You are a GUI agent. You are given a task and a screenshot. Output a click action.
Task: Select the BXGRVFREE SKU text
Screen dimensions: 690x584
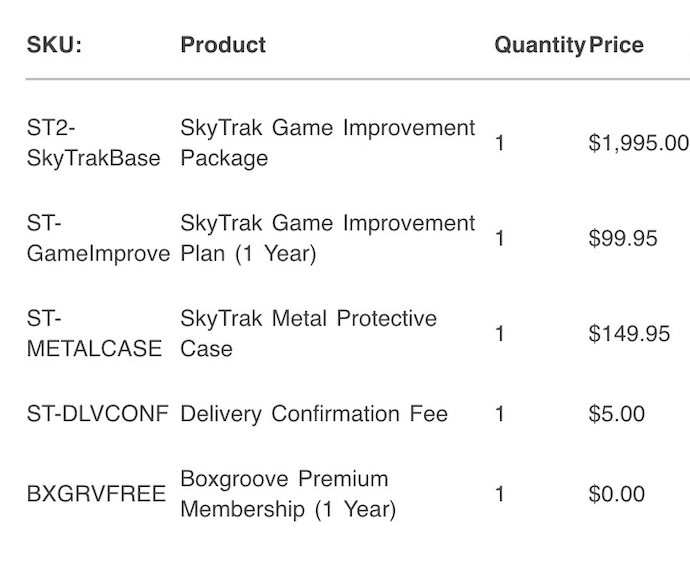coord(96,494)
